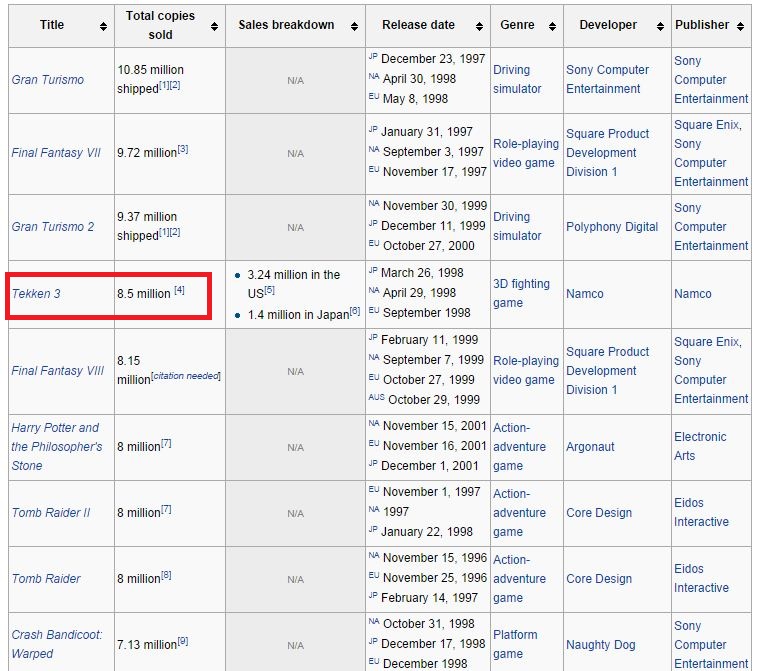Click citation [8] beside Tomb Raider 8 million
757x671 pixels.
tap(166, 575)
